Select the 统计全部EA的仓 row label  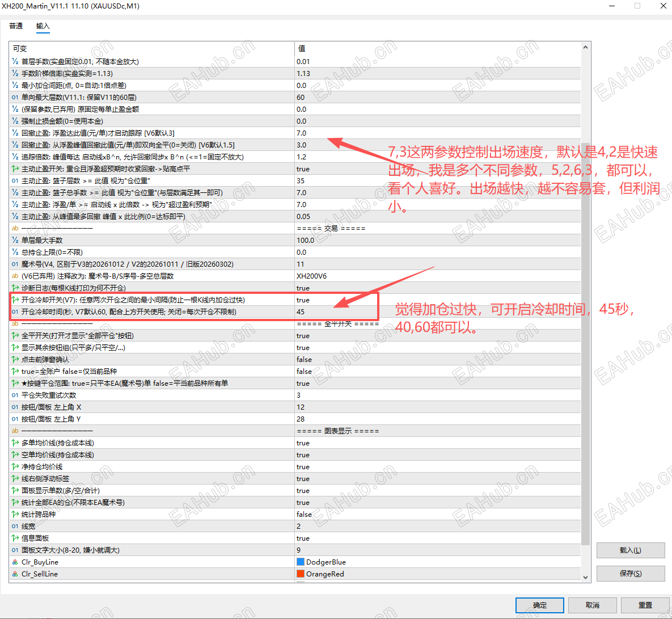[73, 502]
